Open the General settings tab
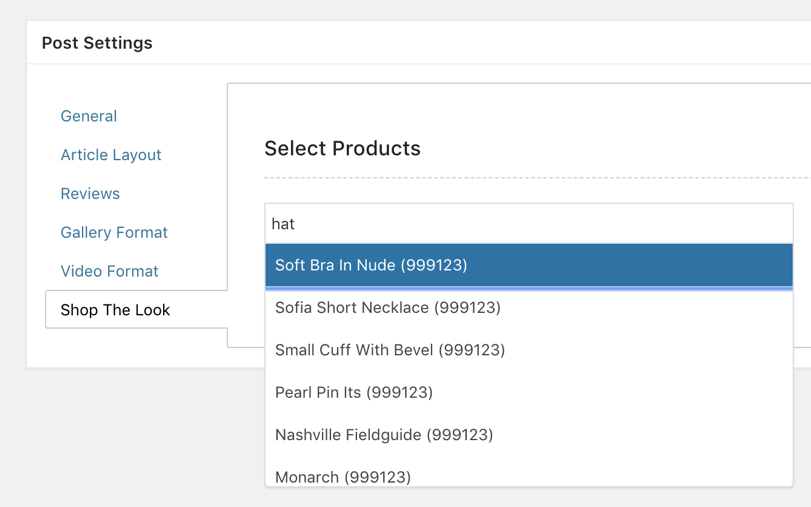 88,116
